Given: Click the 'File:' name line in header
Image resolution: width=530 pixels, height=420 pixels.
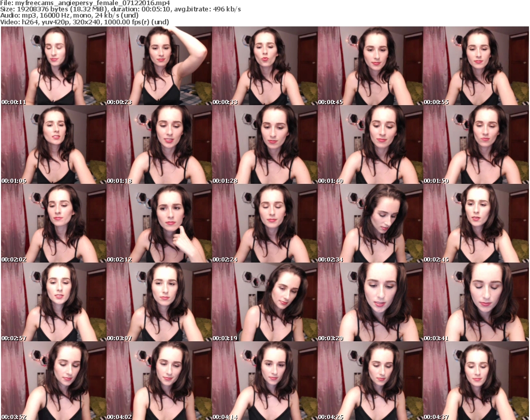Looking at the screenshot, I should coord(85,3).
